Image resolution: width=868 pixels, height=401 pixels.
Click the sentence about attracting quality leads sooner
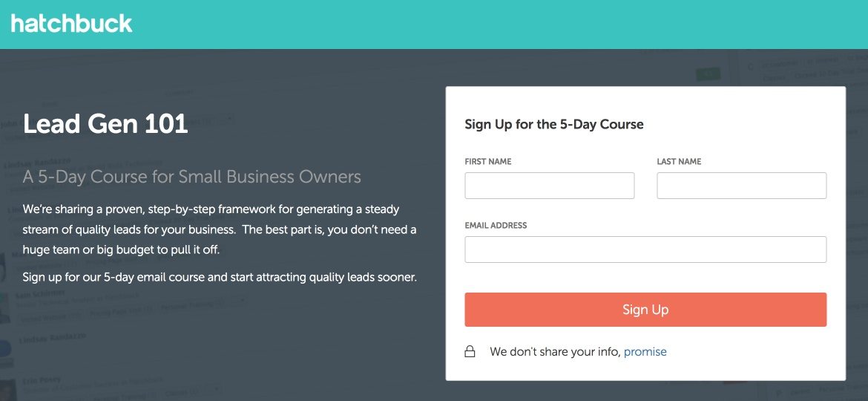(x=220, y=278)
